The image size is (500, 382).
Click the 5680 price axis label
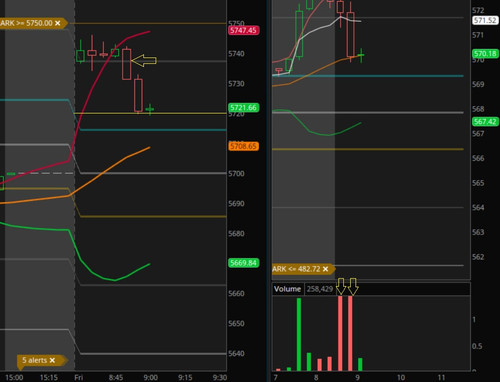[x=236, y=233]
